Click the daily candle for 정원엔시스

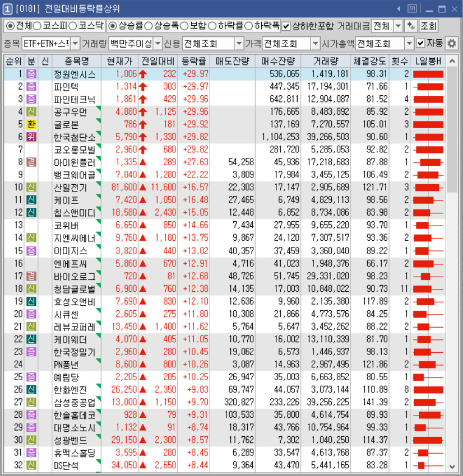point(428,74)
